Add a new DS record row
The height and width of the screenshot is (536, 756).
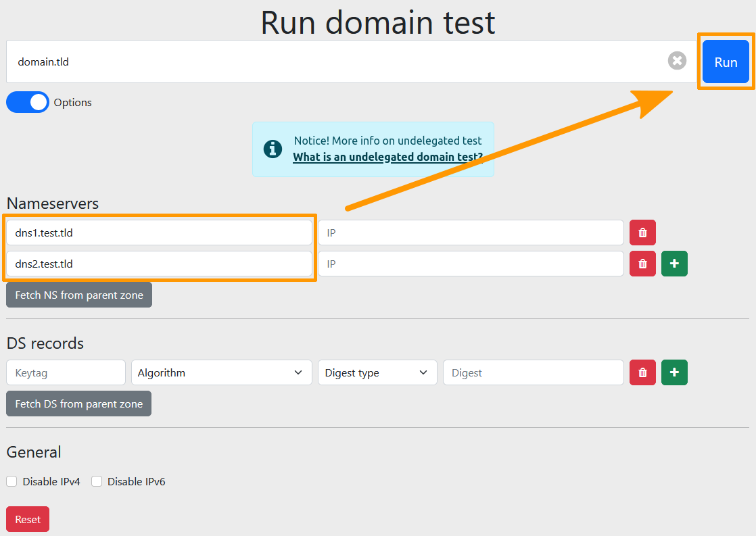coord(674,372)
